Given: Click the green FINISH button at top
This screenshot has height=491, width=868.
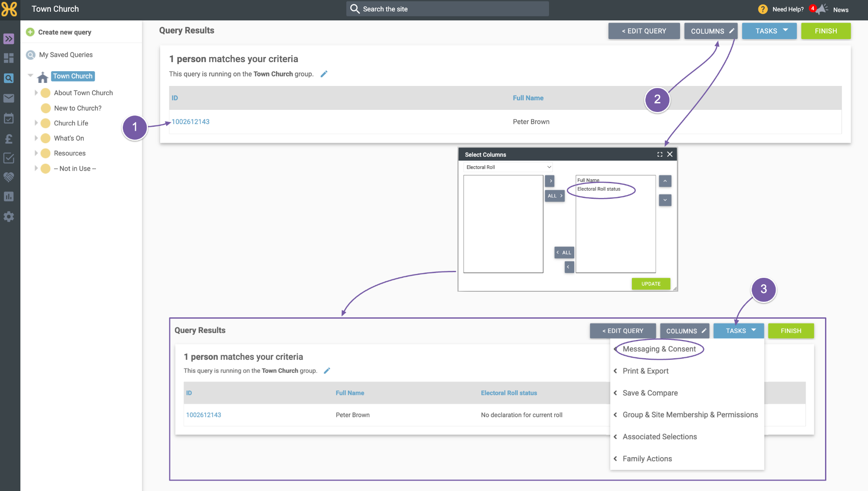Looking at the screenshot, I should tap(825, 31).
